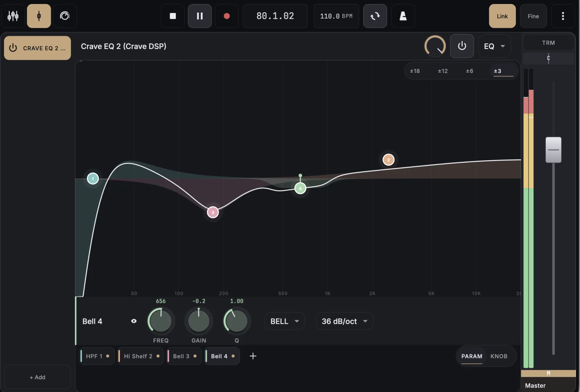
Task: Switch to KNOB view
Action: 499,356
